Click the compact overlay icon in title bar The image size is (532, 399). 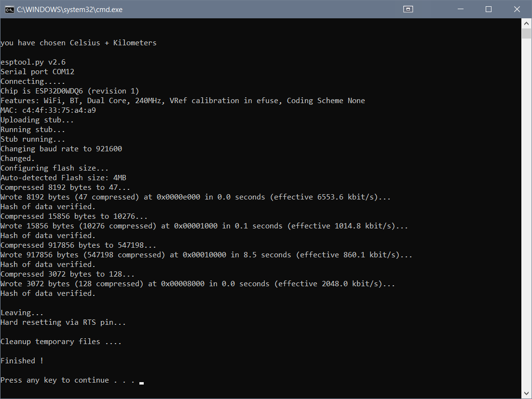(408, 9)
